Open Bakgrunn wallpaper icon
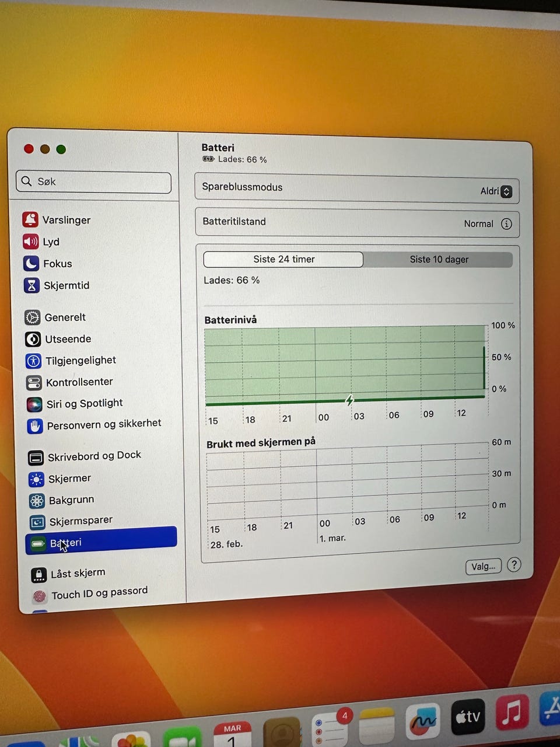 click(37, 501)
